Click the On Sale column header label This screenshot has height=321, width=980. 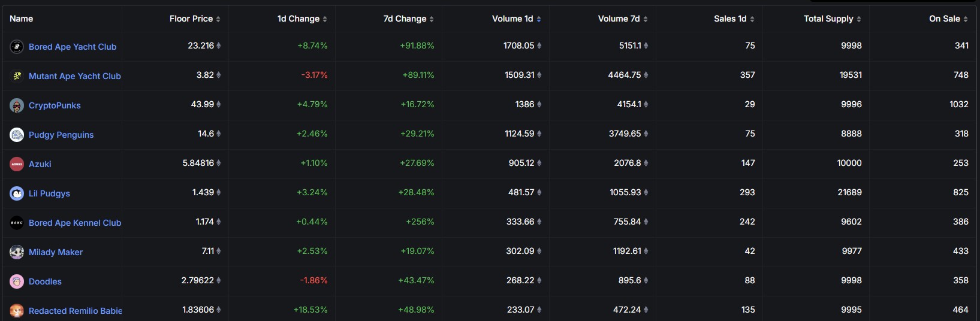coord(945,19)
